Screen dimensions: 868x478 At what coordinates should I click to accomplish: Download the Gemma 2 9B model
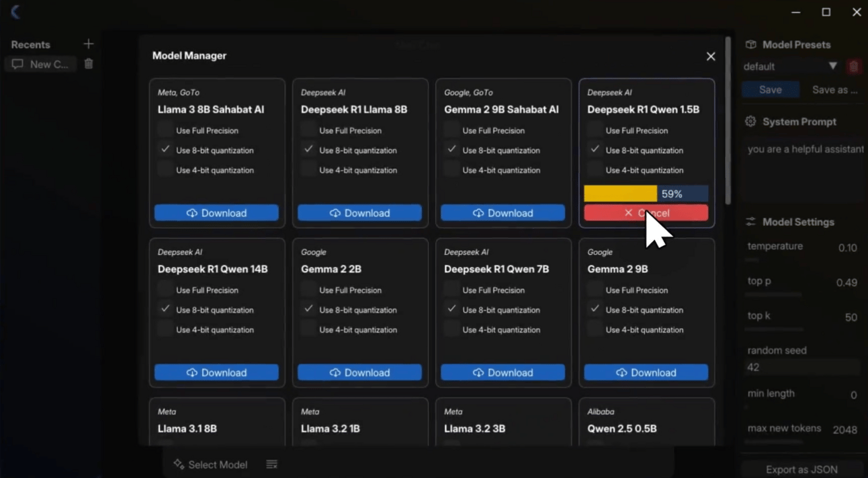[646, 372]
